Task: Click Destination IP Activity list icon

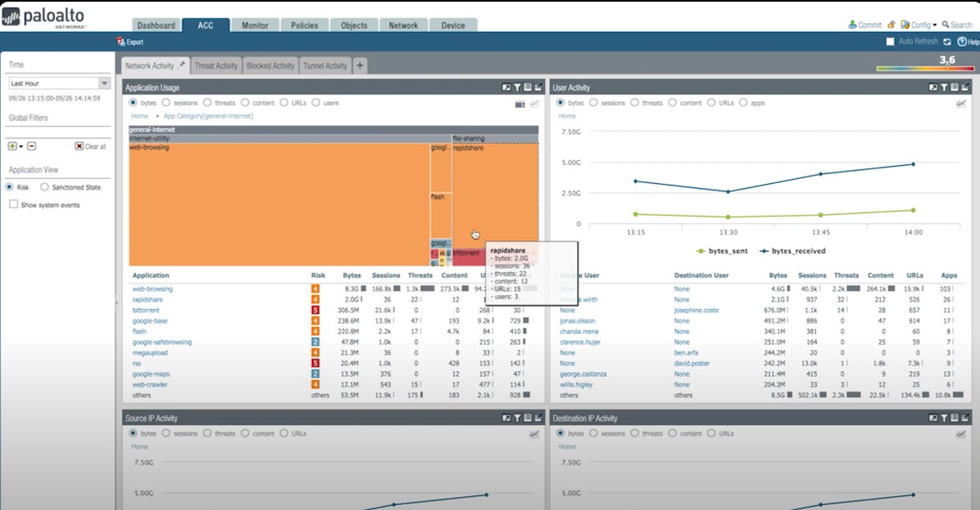Action: [955, 418]
